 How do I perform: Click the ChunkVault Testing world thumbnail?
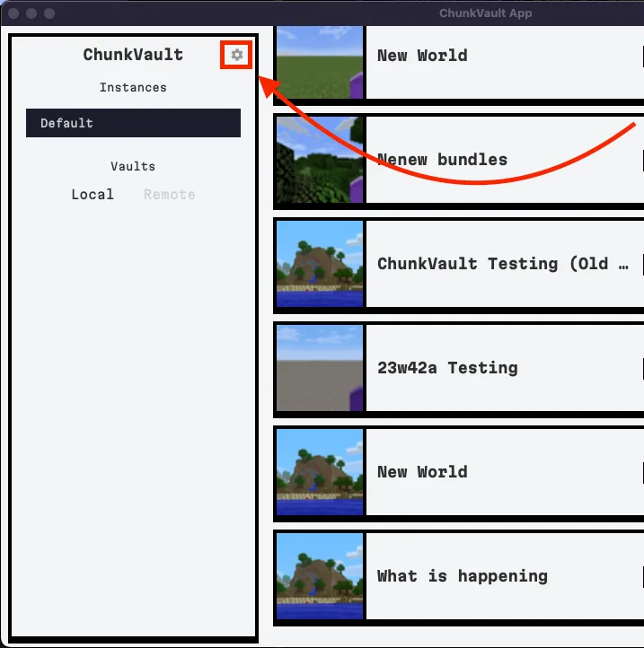[319, 264]
